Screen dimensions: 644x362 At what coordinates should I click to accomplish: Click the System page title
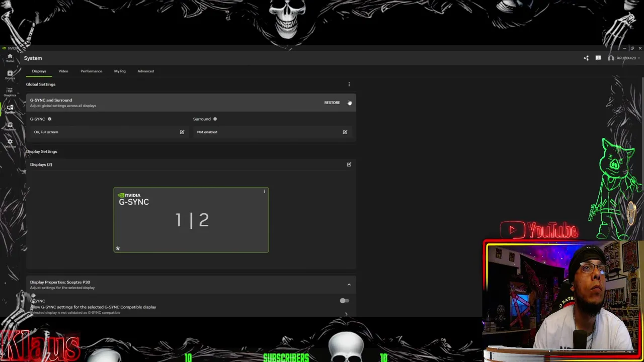(x=33, y=58)
